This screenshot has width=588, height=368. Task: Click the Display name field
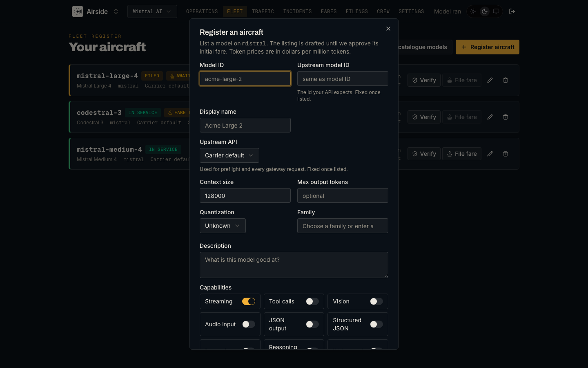(x=245, y=125)
